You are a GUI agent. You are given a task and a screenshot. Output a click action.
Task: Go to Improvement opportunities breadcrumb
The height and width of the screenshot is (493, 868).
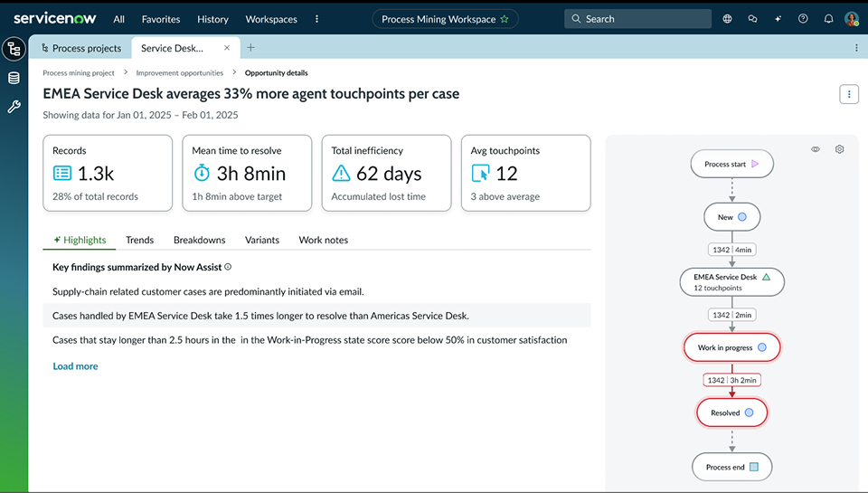coord(179,72)
